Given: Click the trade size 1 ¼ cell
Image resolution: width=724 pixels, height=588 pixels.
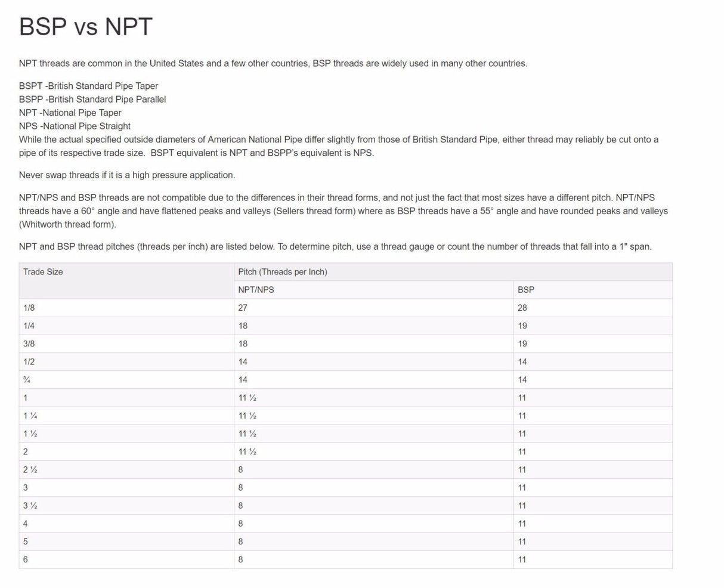Looking at the screenshot, I should point(30,416).
